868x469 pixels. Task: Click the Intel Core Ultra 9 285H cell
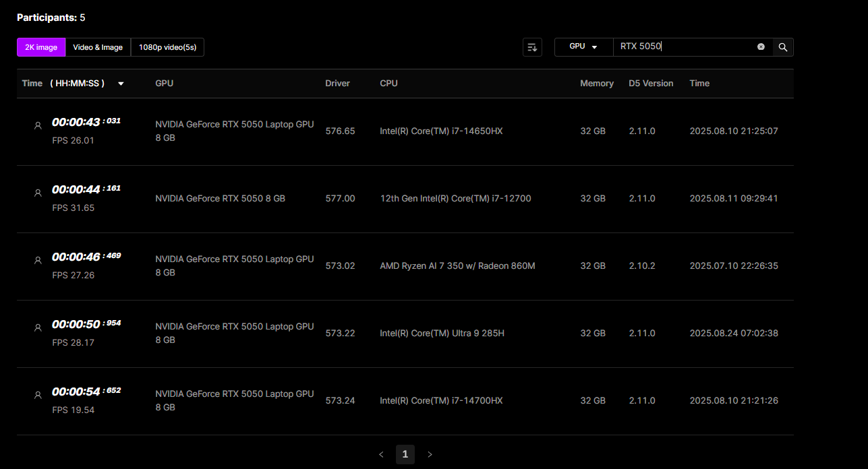pos(442,334)
